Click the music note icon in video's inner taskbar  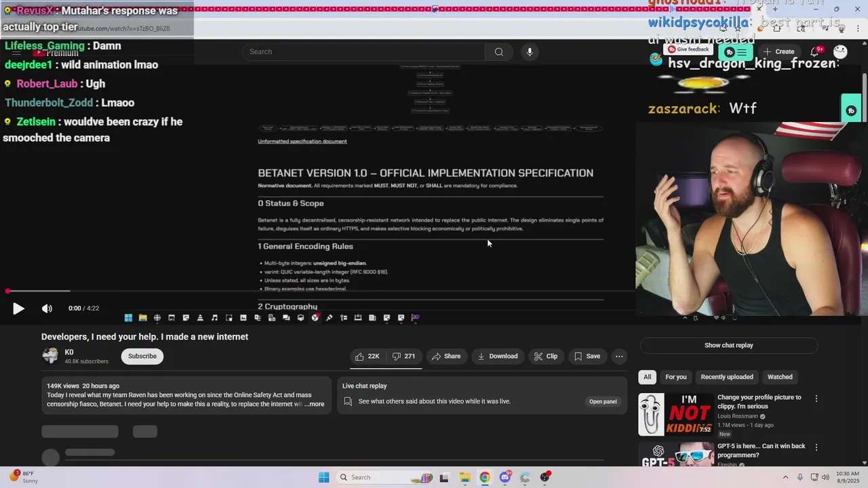click(x=214, y=317)
